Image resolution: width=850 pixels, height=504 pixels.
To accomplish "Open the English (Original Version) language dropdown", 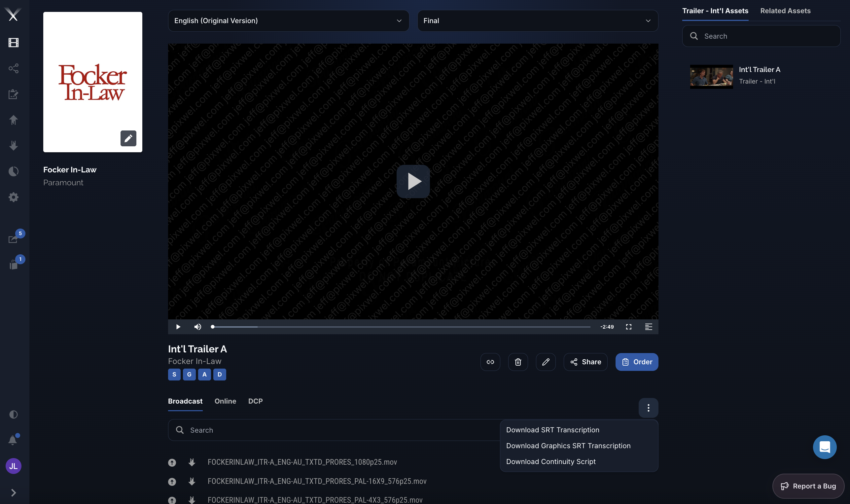I will (288, 21).
